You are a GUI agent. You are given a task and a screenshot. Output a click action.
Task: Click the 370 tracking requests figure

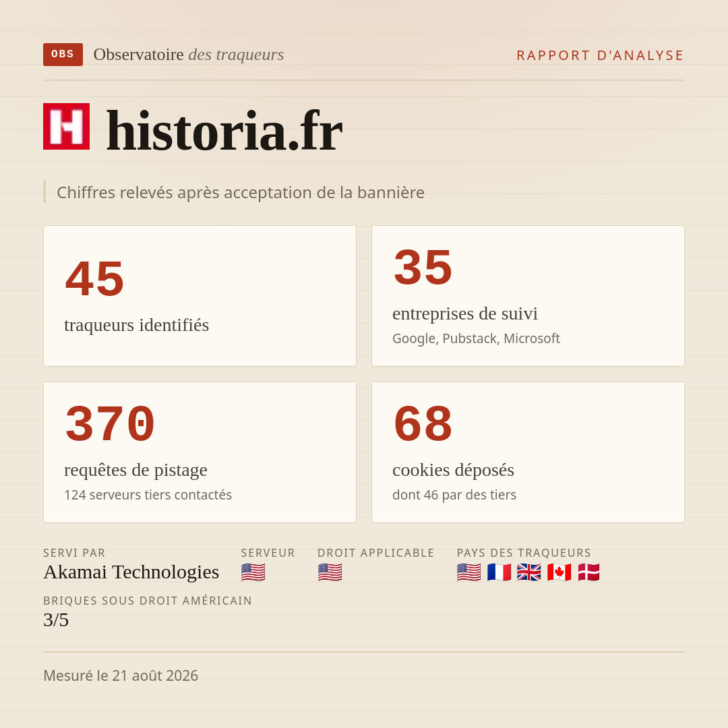pos(110,424)
